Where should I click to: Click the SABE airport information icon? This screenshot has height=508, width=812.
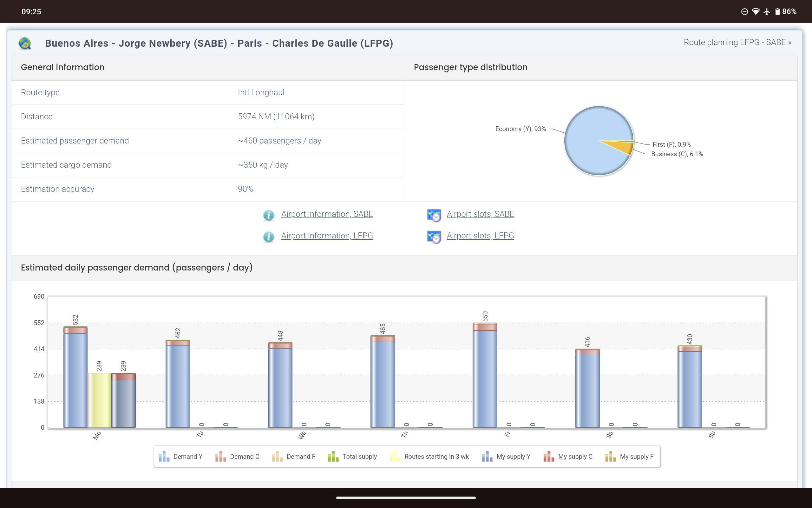pyautogui.click(x=268, y=215)
